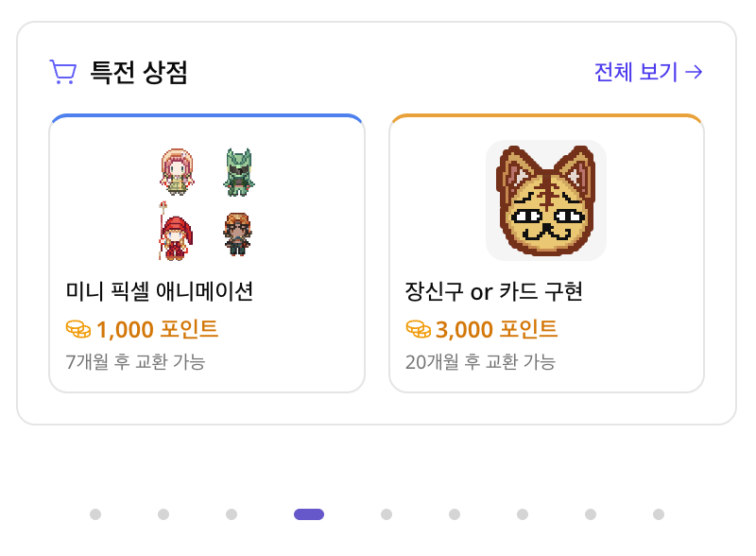Click the shopping cart icon

point(62,72)
